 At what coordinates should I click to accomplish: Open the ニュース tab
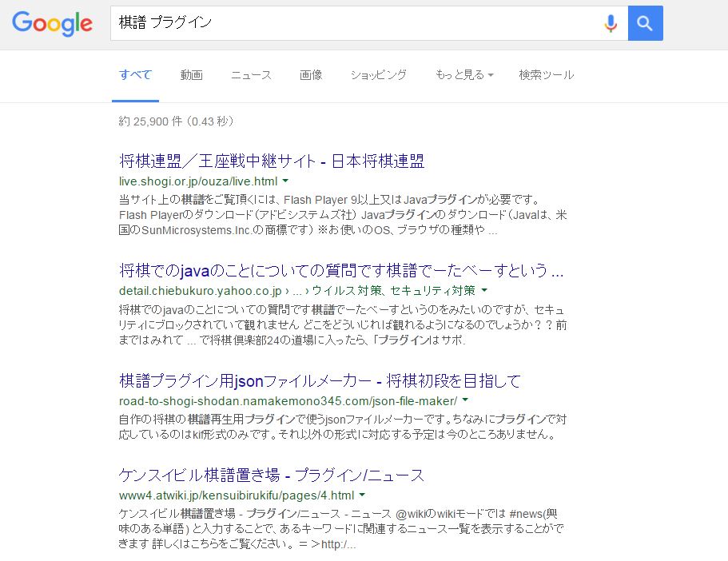tap(251, 75)
